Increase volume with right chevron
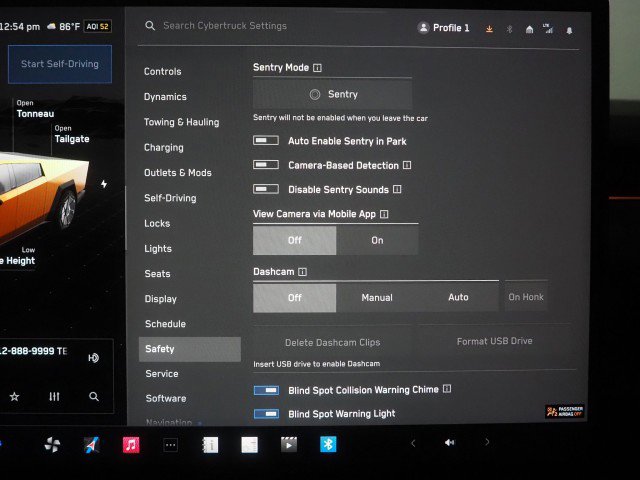640x480 pixels. click(487, 442)
